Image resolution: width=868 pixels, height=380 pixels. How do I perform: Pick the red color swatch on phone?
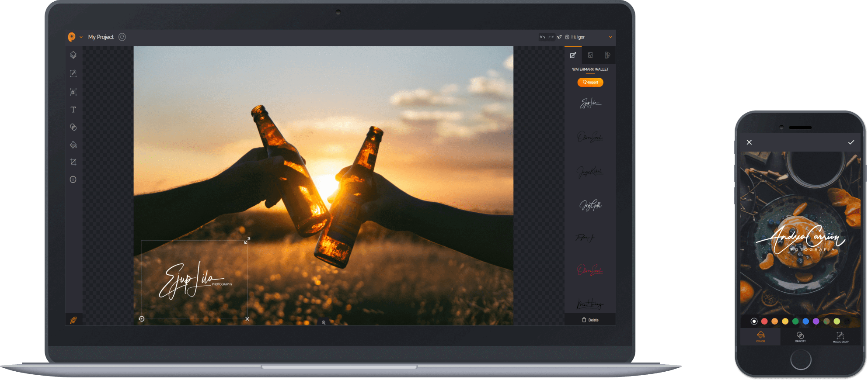coord(764,321)
